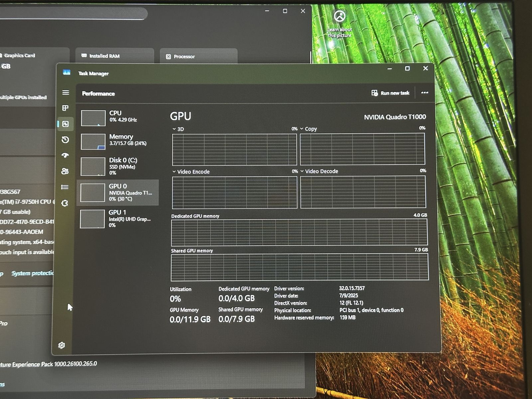Expand the 3D engine graph dropdown

coord(174,129)
